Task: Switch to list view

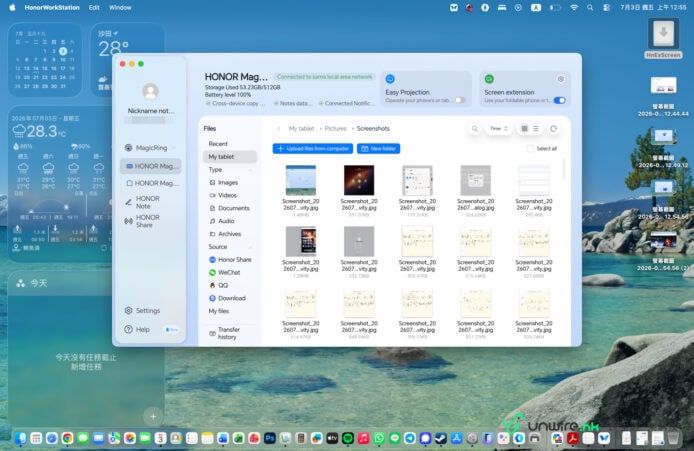Action: pyautogui.click(x=536, y=129)
